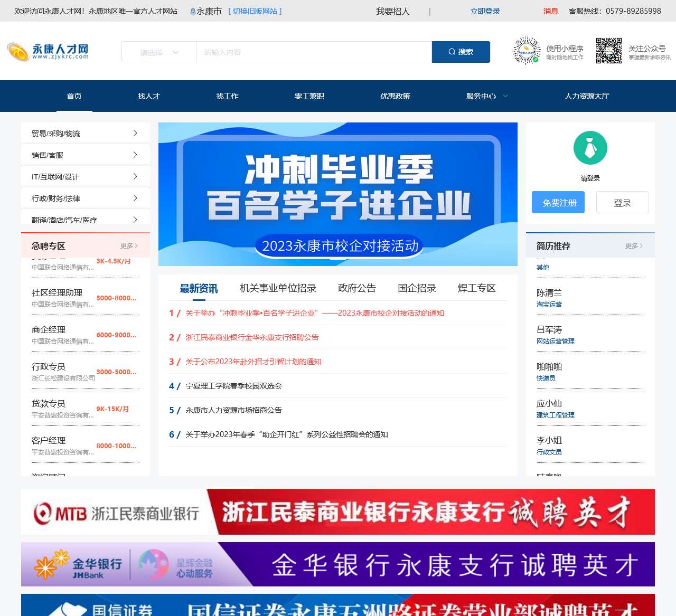Open 李小姐 resume
This screenshot has height=616, width=676.
click(x=549, y=440)
